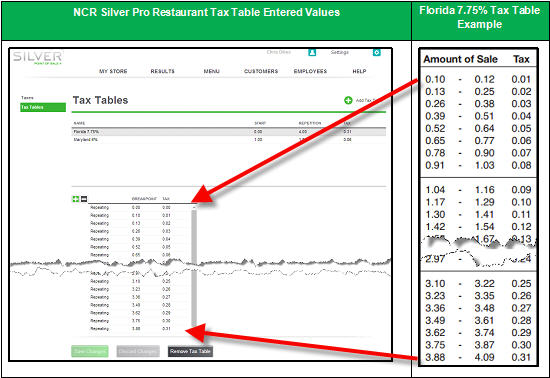The image size is (550, 378).
Task: Open the HELP menu
Action: [359, 71]
